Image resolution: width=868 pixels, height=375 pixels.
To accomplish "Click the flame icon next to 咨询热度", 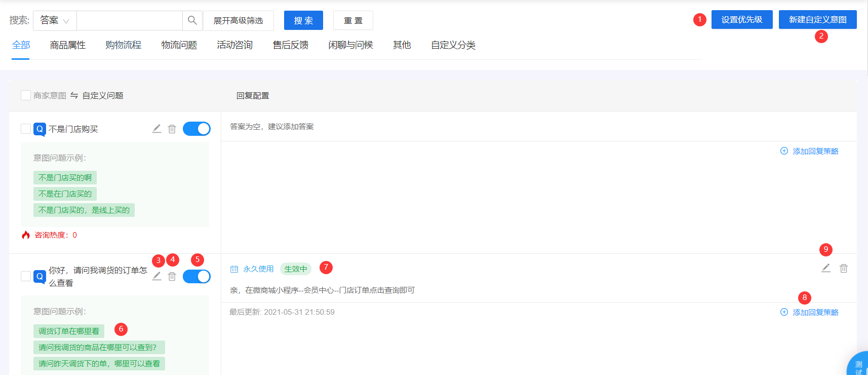I will [x=26, y=235].
